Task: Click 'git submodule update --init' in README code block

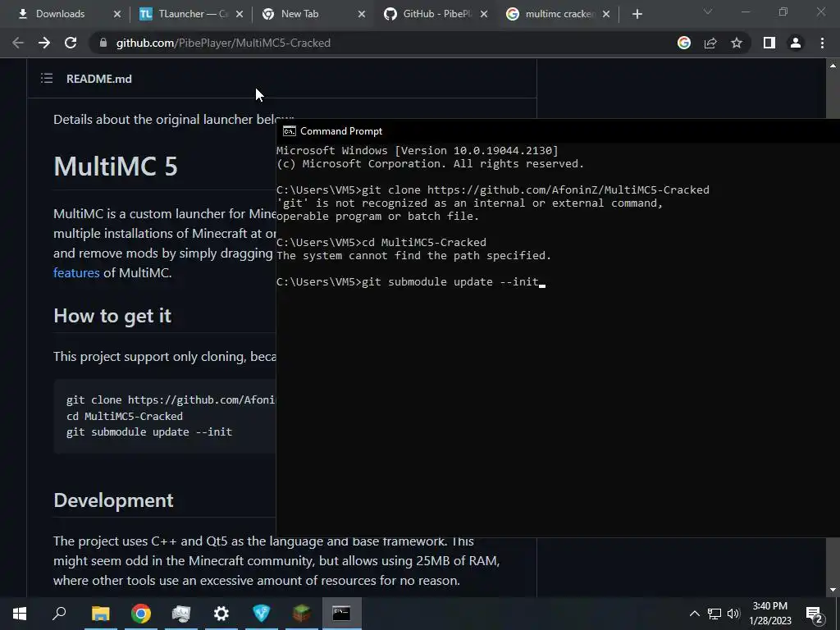Action: [x=149, y=431]
